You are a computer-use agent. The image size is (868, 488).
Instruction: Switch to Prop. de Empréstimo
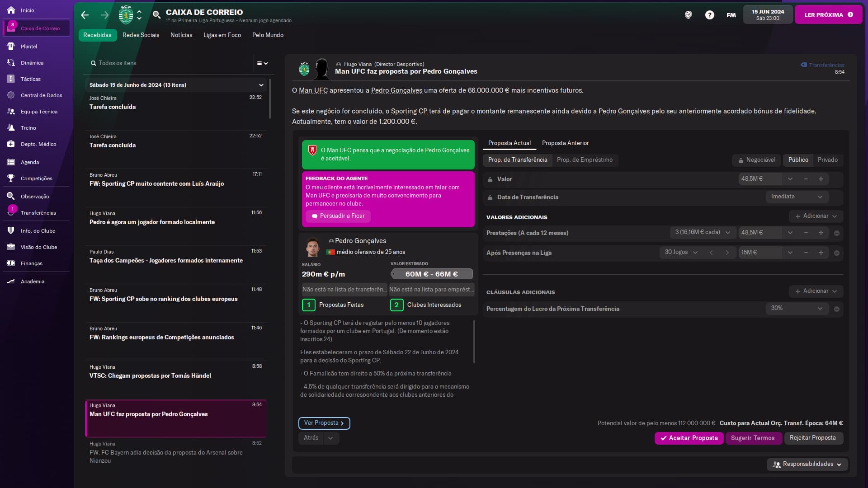tap(585, 160)
